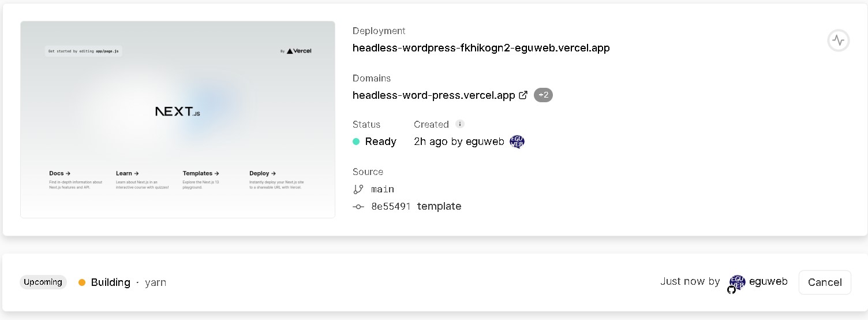The height and width of the screenshot is (320, 868).
Task: Click the activity pulse icon
Action: point(838,41)
